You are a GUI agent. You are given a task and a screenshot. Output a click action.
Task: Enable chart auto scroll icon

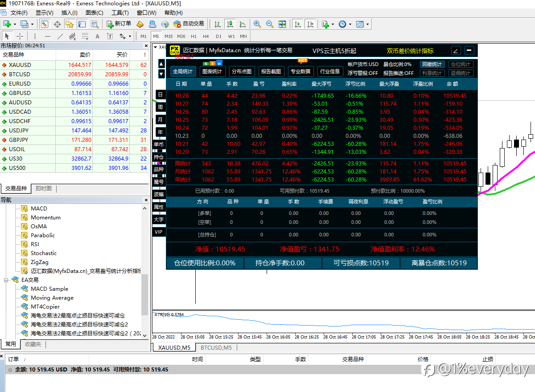point(297,24)
